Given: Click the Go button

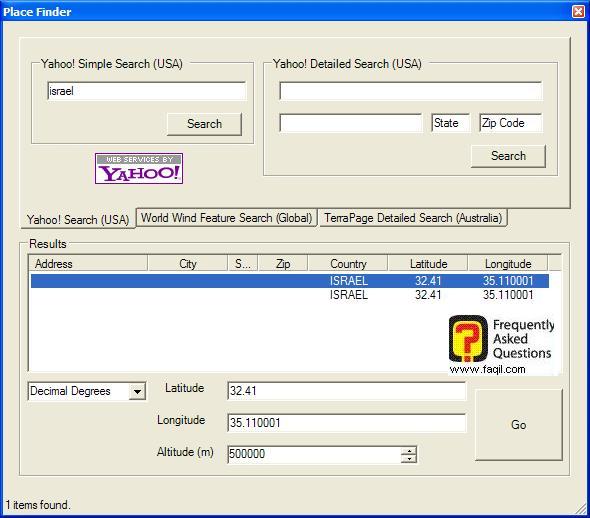Looking at the screenshot, I should coord(519,425).
